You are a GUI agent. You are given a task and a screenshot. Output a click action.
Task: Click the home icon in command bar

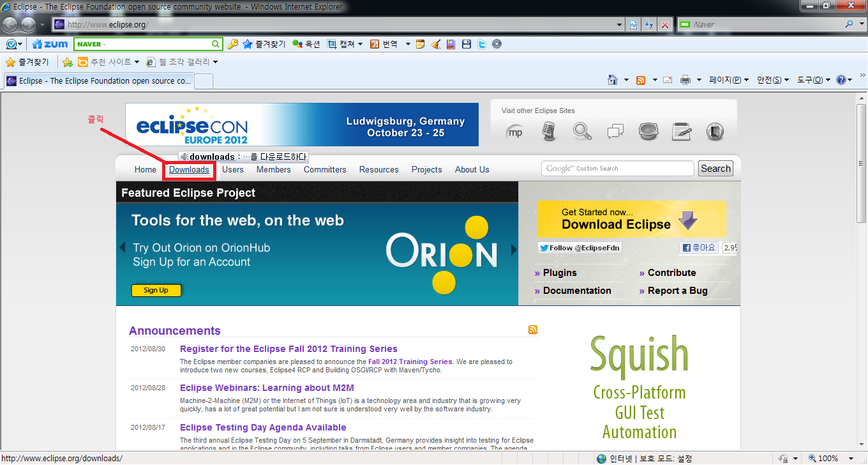click(x=613, y=80)
